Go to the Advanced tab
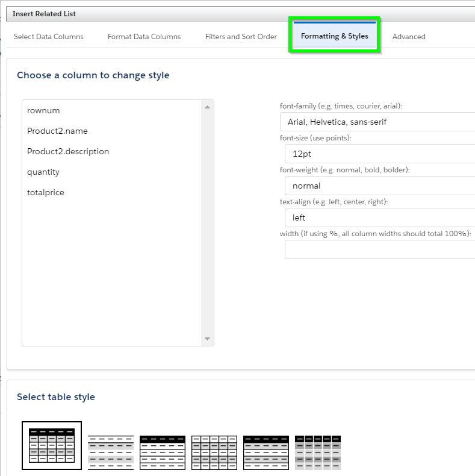This screenshot has height=476, width=475. 409,37
